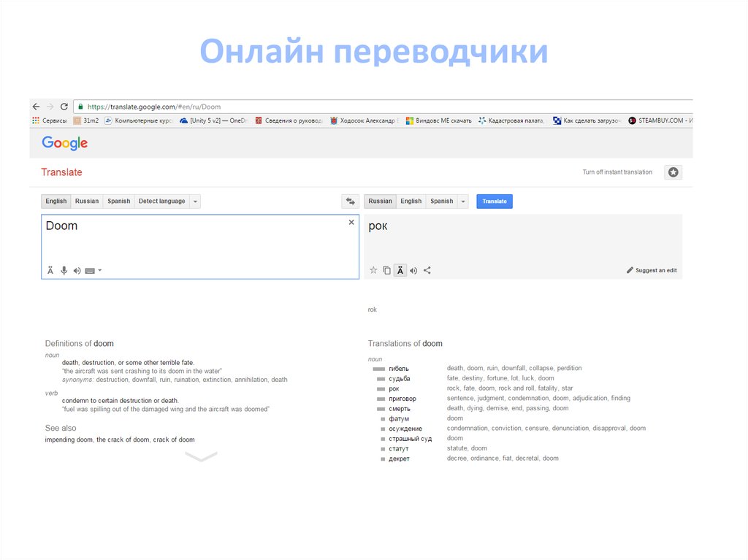Share the translation result

click(x=427, y=270)
